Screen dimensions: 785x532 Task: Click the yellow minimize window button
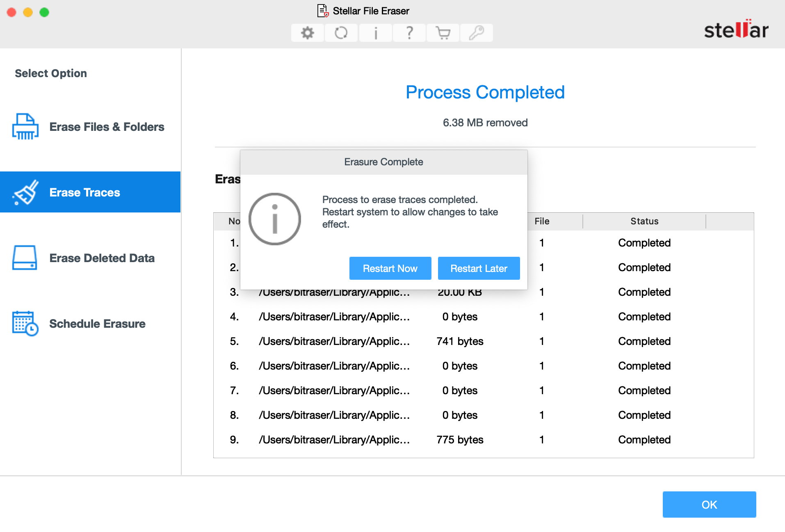pyautogui.click(x=28, y=12)
